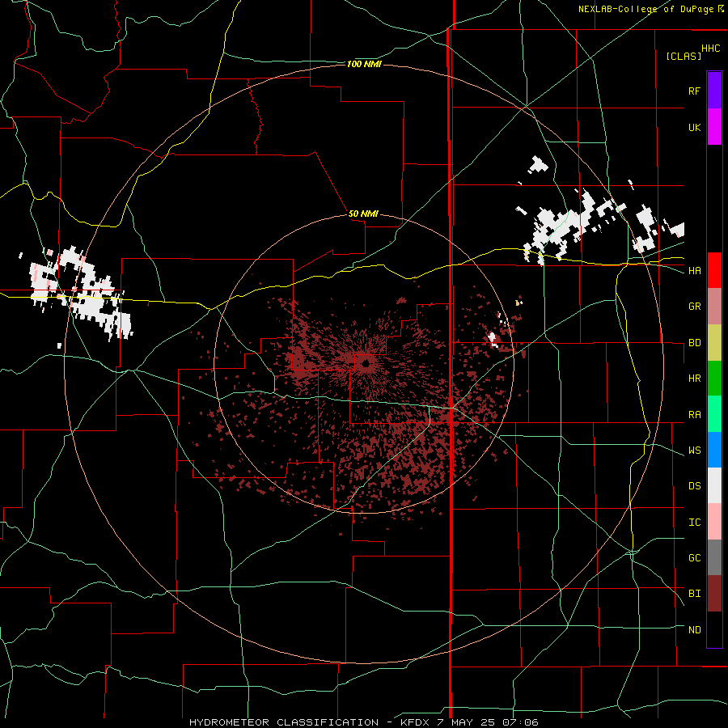728x728 pixels.
Task: Click the 100 NMI range ring label
Action: (x=364, y=64)
